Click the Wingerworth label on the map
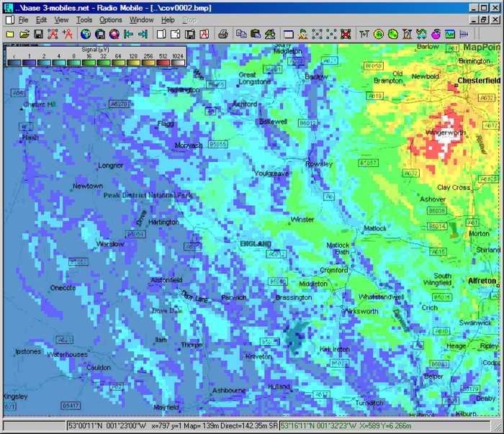The height and width of the screenshot is (434, 504). tap(445, 132)
